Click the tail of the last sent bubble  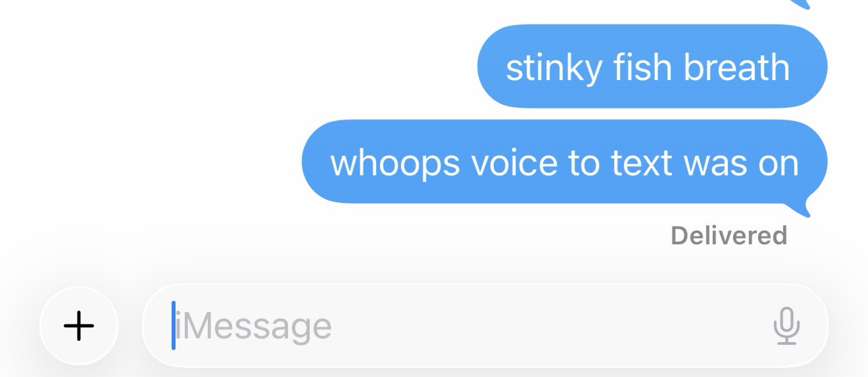click(x=808, y=205)
